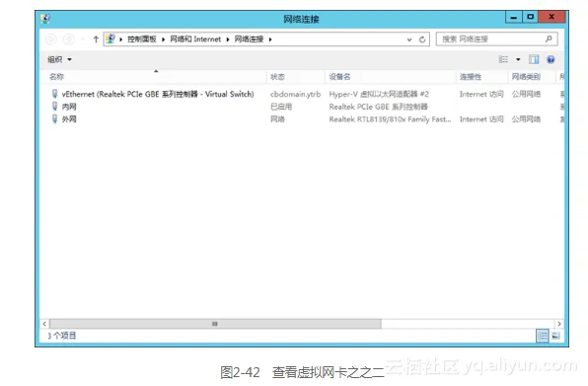This screenshot has width=588, height=386.
Task: Minimize the 网络连接 window
Action: (x=514, y=17)
